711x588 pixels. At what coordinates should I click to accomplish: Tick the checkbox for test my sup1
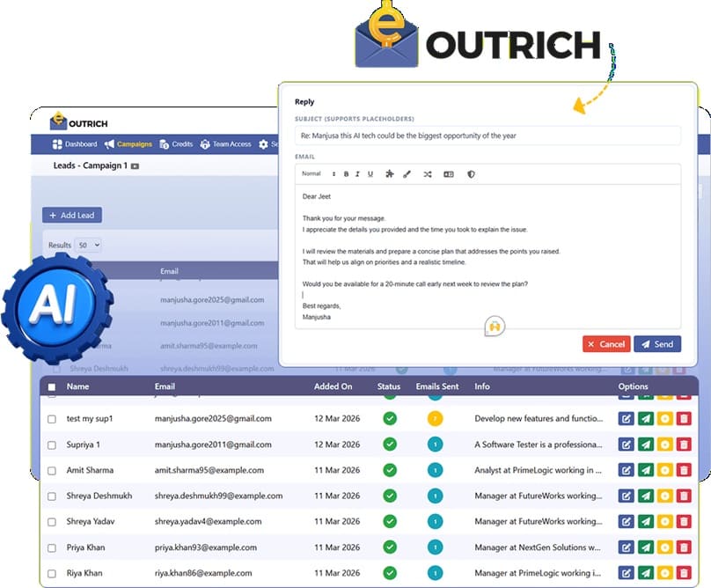click(52, 419)
